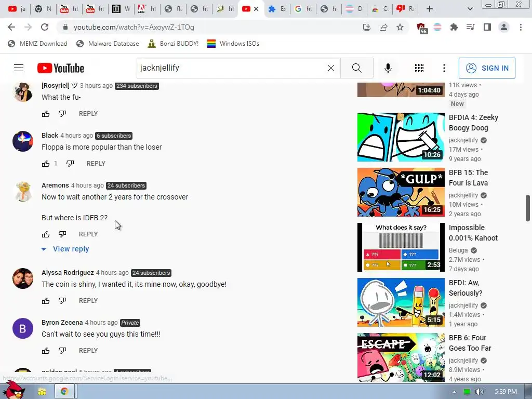This screenshot has height=399, width=532.
Task: Reply to the Rosyriel comment
Action: pos(88,114)
